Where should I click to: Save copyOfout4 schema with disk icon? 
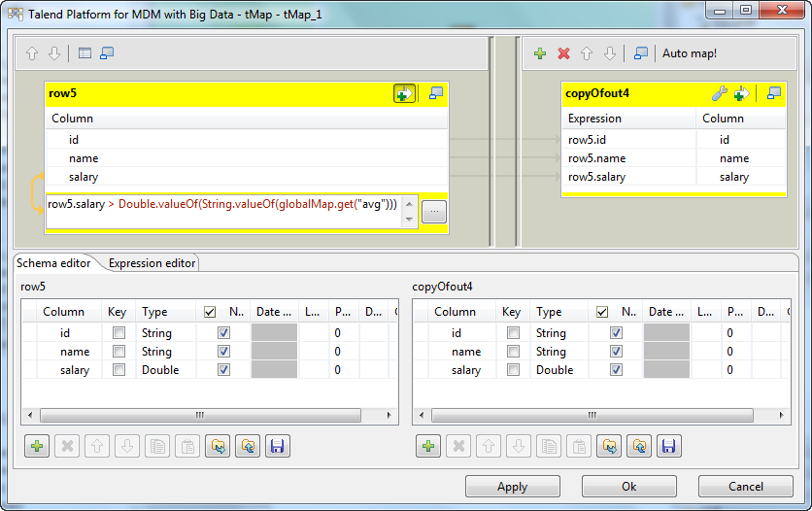(x=669, y=446)
